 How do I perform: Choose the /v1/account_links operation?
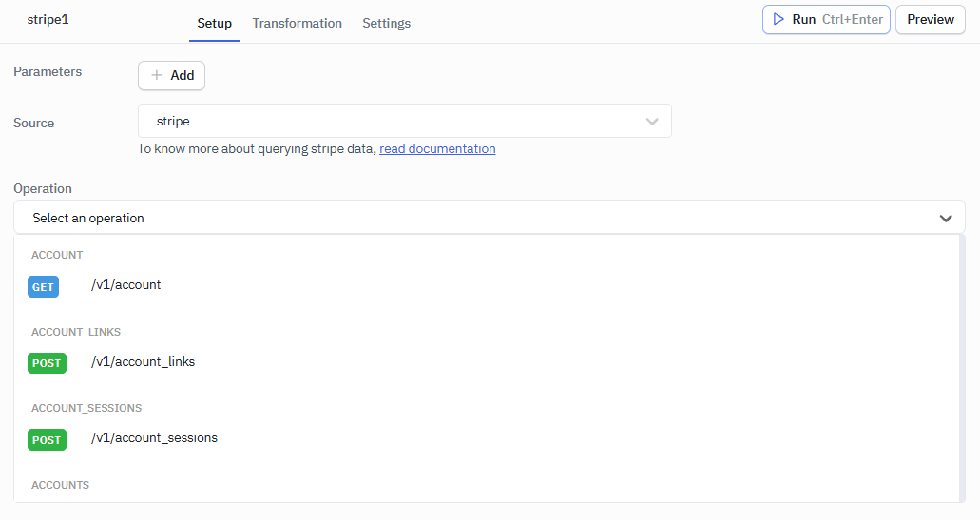(143, 361)
